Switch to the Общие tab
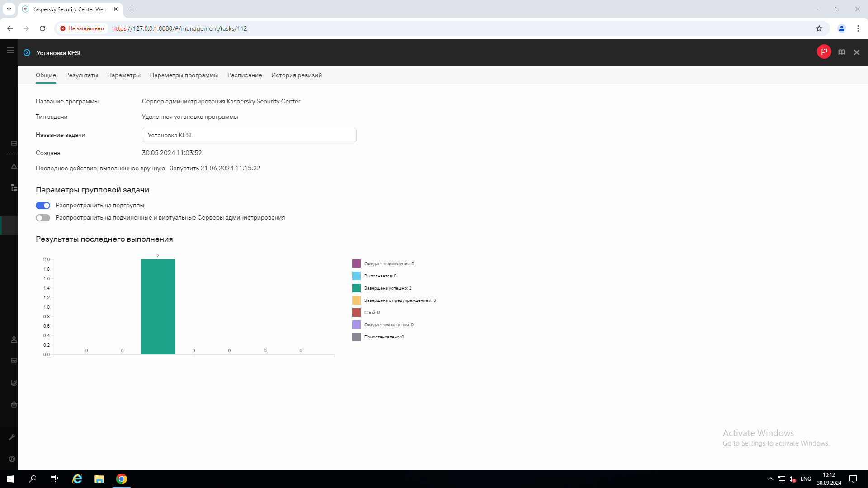Viewport: 868px width, 488px height. [46, 75]
